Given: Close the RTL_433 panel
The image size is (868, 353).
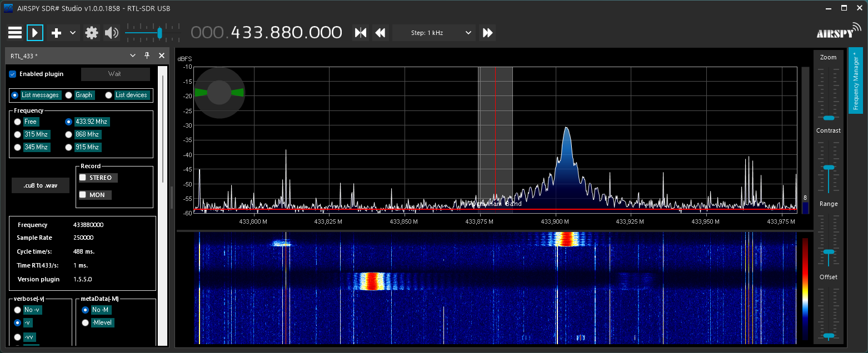Looking at the screenshot, I should (162, 56).
